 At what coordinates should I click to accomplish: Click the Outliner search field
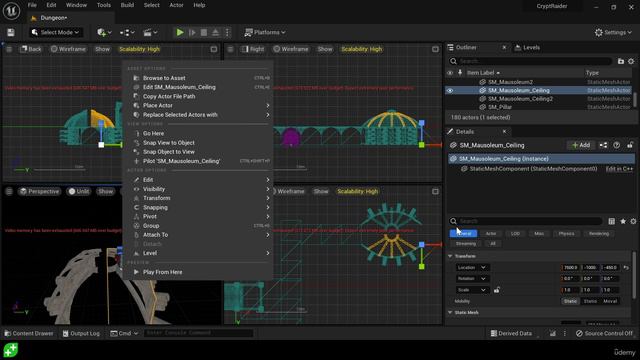pos(531,61)
